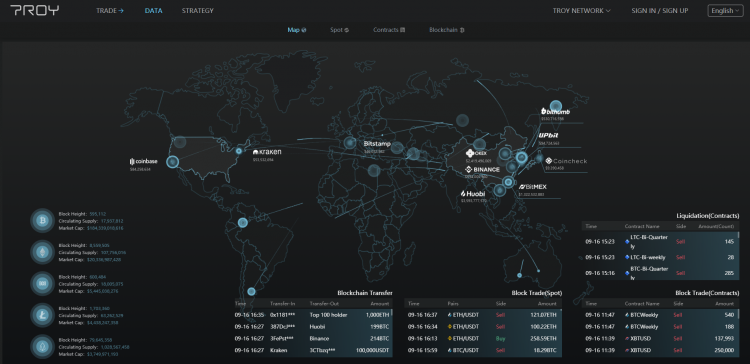Click the Top 100 holder cell
Image resolution: width=750 pixels, height=364 pixels.
pos(329,315)
